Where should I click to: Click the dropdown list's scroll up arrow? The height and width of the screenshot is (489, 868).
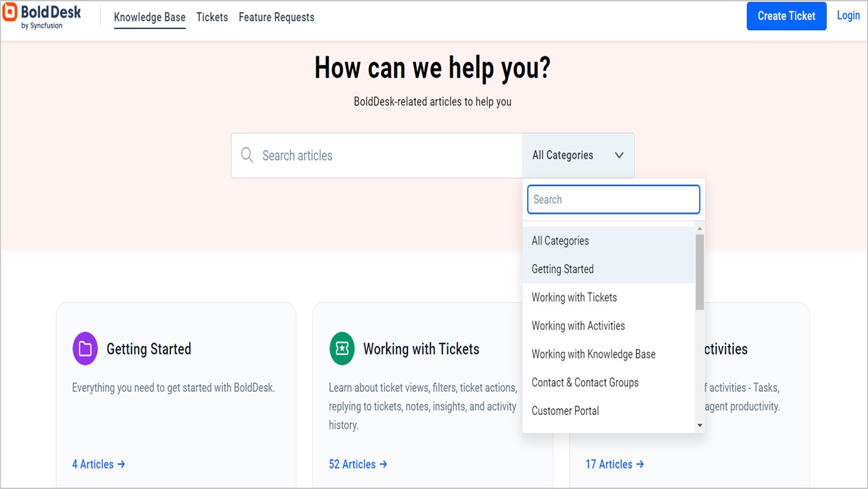click(699, 229)
